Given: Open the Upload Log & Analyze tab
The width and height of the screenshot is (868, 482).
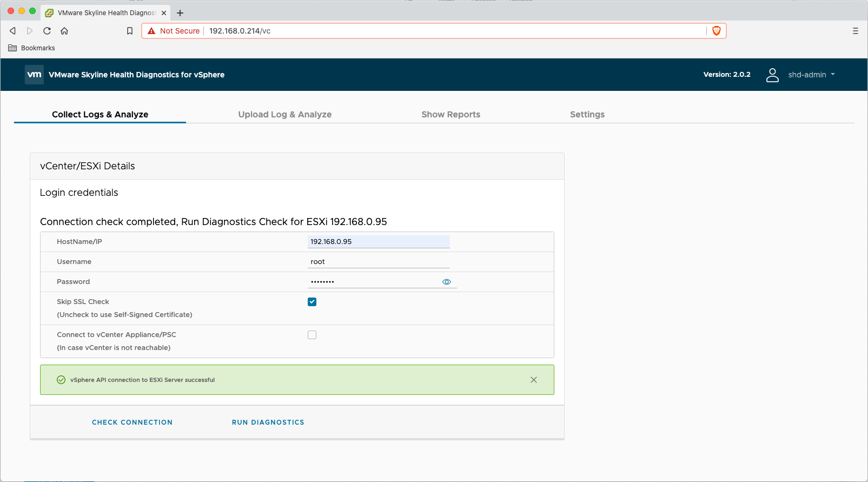Looking at the screenshot, I should pyautogui.click(x=285, y=114).
